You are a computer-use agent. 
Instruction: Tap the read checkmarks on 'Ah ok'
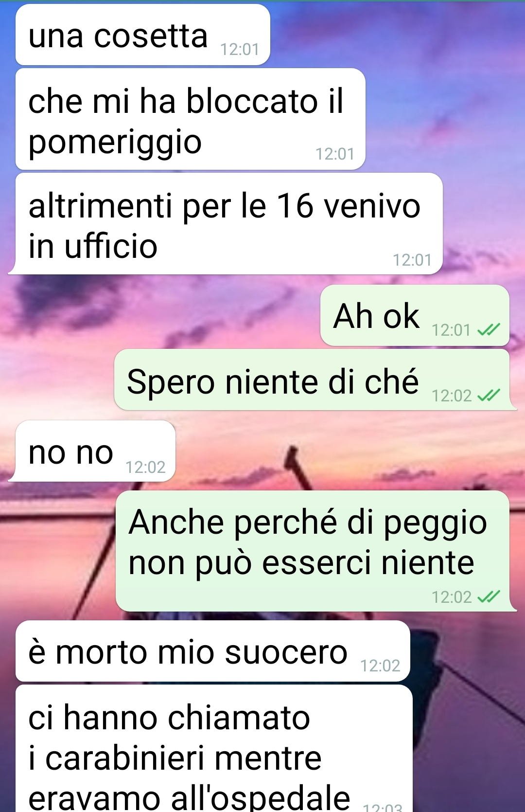(489, 330)
